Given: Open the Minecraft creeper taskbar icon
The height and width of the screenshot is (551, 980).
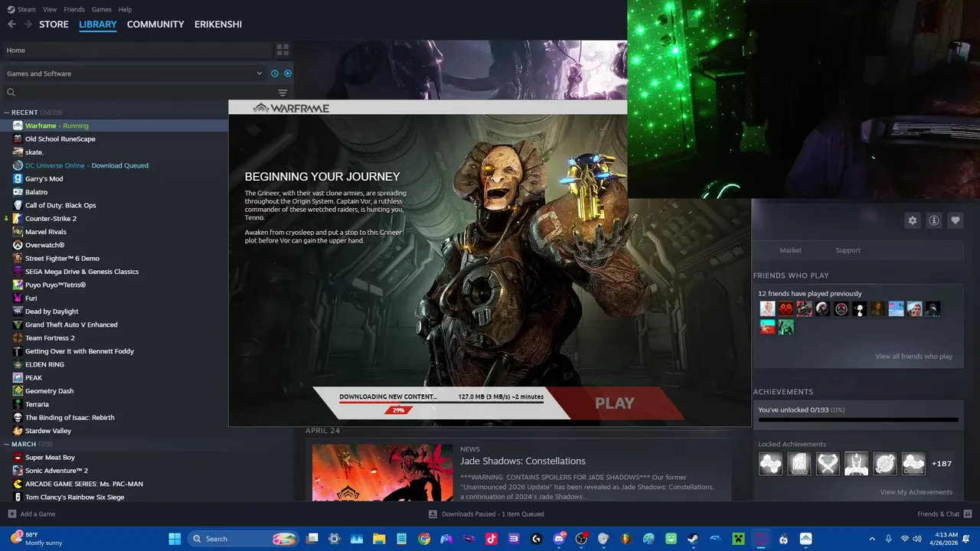Looking at the screenshot, I should click(x=738, y=539).
